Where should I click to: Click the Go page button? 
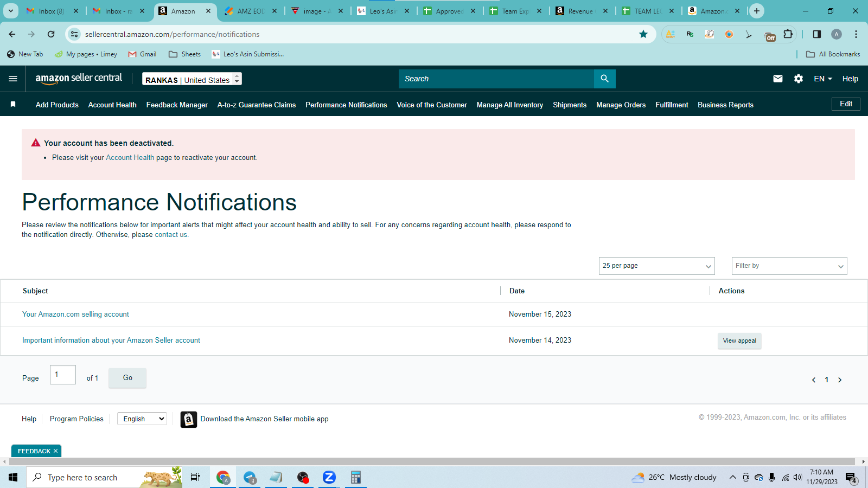tap(127, 378)
